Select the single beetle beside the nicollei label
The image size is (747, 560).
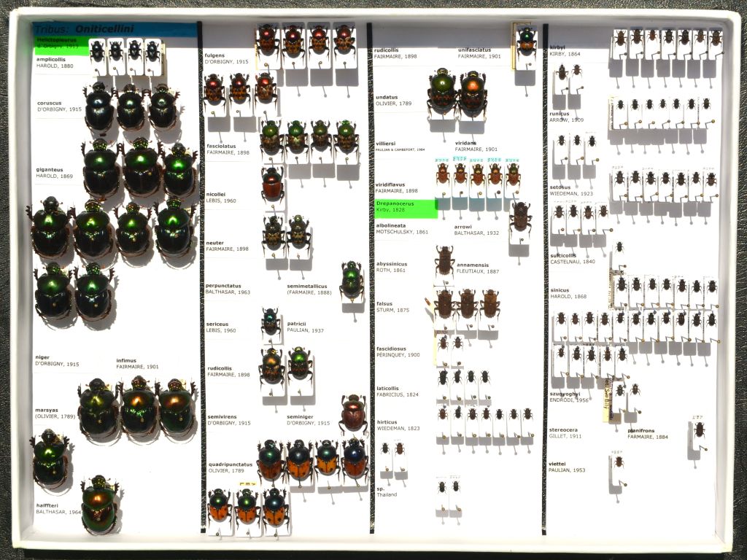[272, 184]
